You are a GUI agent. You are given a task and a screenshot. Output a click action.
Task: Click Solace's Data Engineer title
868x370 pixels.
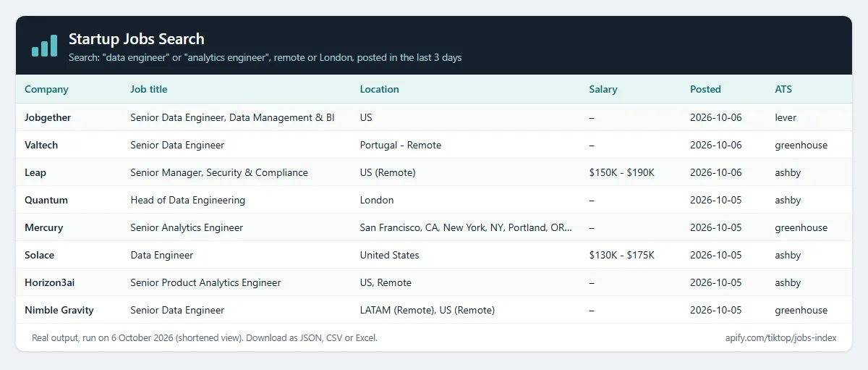161,255
